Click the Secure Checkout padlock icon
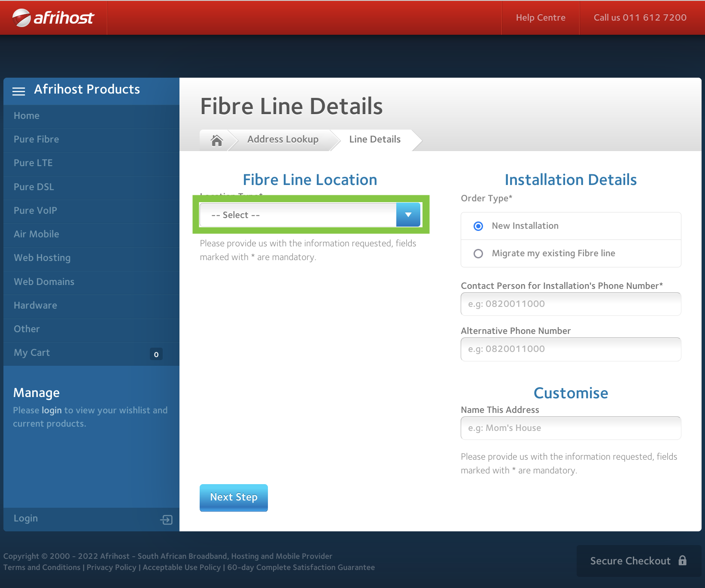 (682, 561)
